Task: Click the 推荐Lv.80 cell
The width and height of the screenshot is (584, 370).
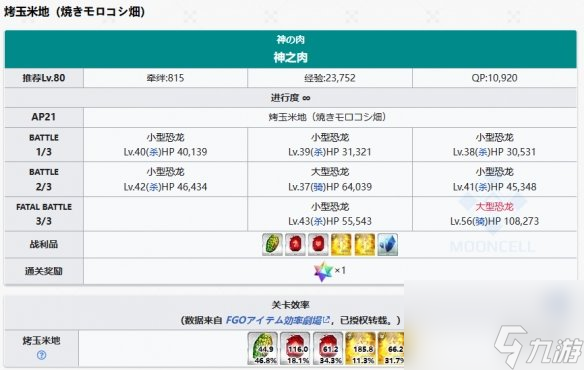Action: [x=44, y=78]
